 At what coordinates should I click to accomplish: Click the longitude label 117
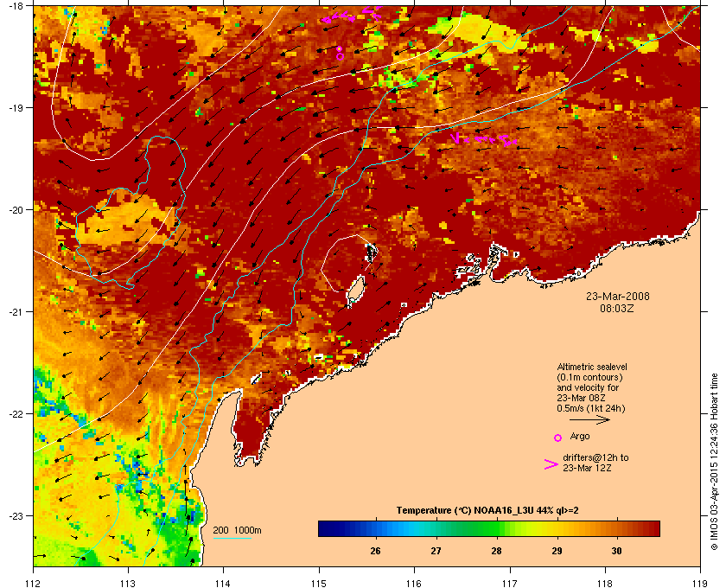point(510,583)
